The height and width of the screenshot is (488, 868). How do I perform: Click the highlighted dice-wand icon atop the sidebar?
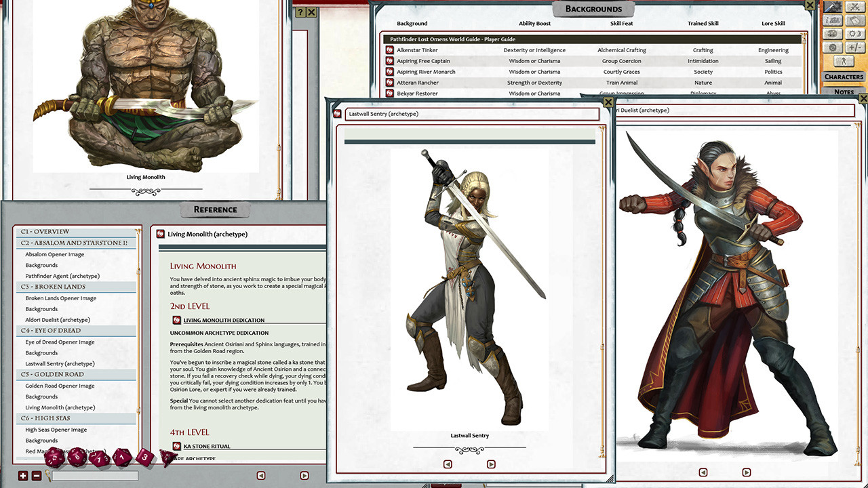tap(832, 7)
